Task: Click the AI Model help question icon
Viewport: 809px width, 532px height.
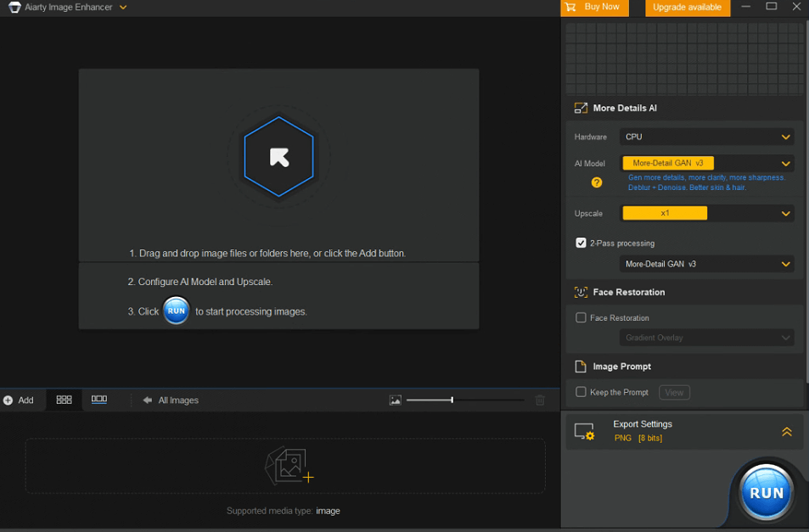Action: point(597,182)
